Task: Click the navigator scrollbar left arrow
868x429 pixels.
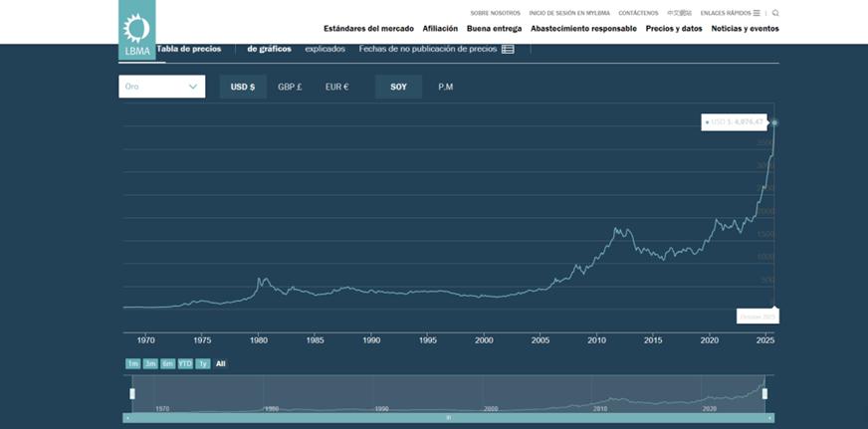Action: pos(127,417)
